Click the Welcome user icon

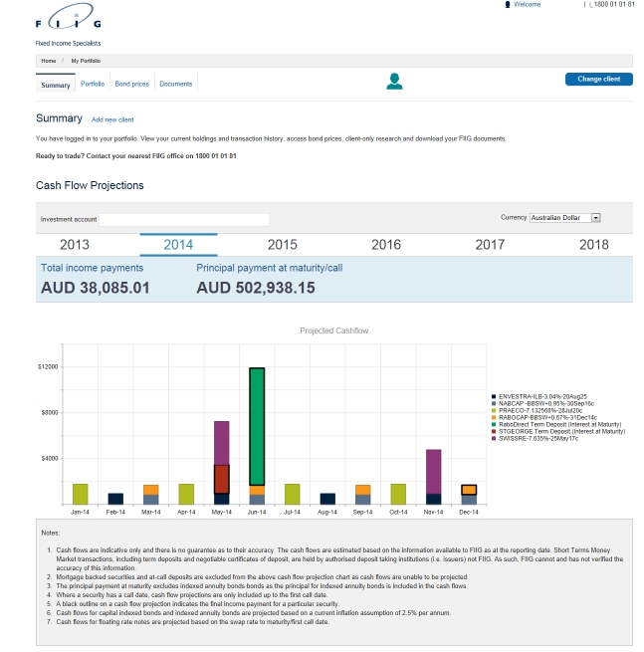tap(509, 5)
